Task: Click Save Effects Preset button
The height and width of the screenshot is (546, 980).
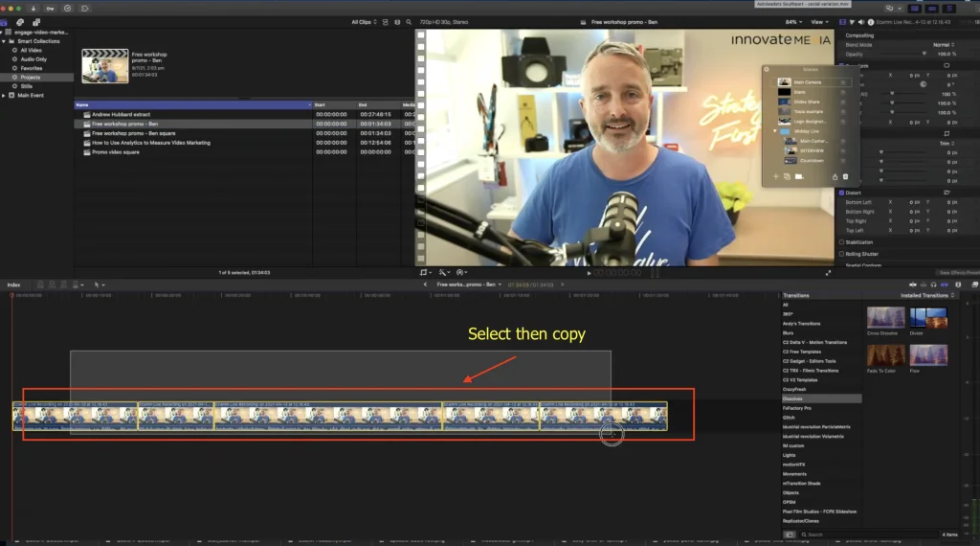Action: pos(959,273)
